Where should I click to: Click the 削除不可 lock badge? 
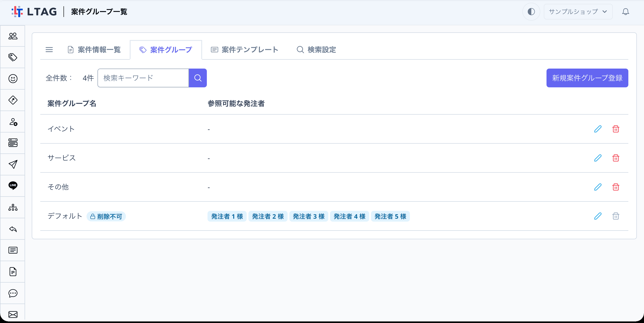point(106,216)
